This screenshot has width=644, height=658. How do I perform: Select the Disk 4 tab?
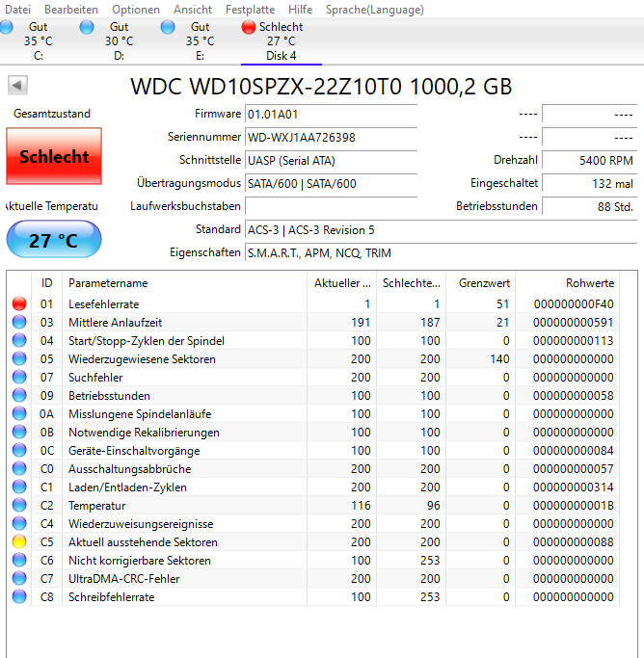click(x=282, y=41)
